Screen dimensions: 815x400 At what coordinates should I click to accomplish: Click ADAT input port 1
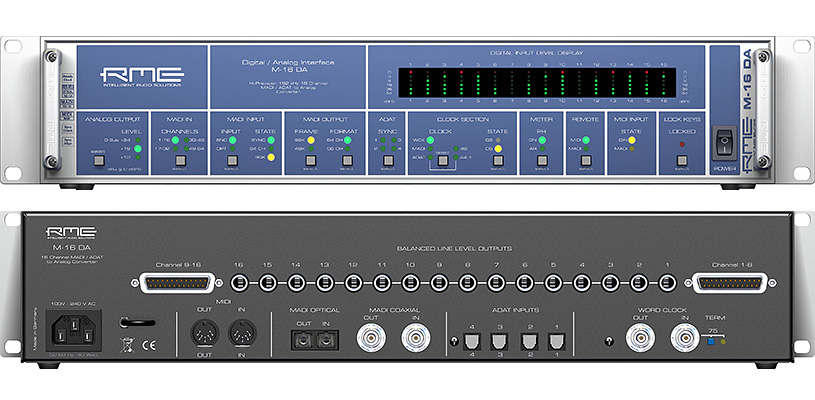pos(556,341)
